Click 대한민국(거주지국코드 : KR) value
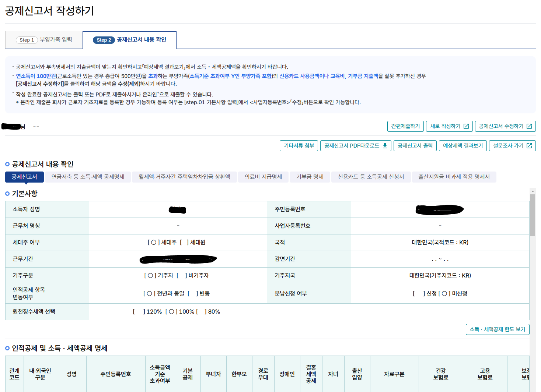Viewport: 541px width, 392px height. pyautogui.click(x=440, y=276)
